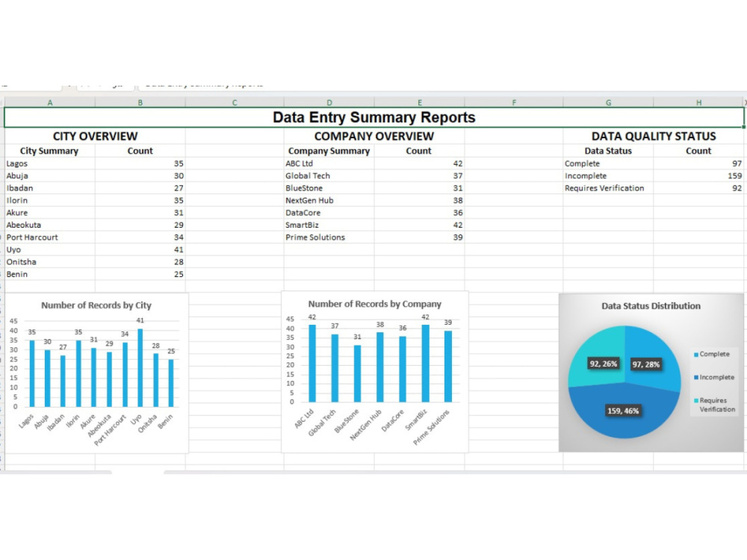Select the Onitsha cell
This screenshot has width=747, height=560.
click(x=49, y=262)
